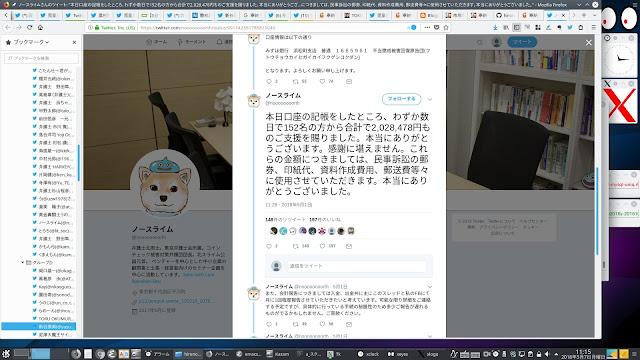
Task: Click the shiba profile picture on the profile
Action: click(164, 184)
